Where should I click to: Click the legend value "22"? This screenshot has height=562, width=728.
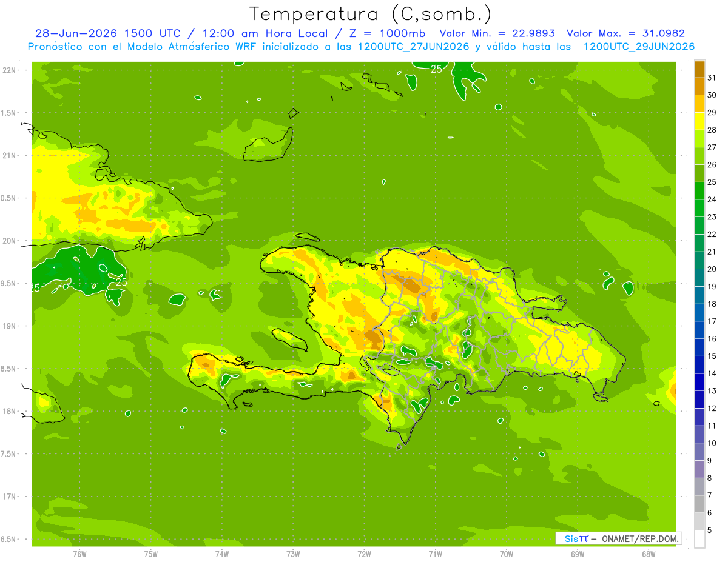[x=712, y=235]
